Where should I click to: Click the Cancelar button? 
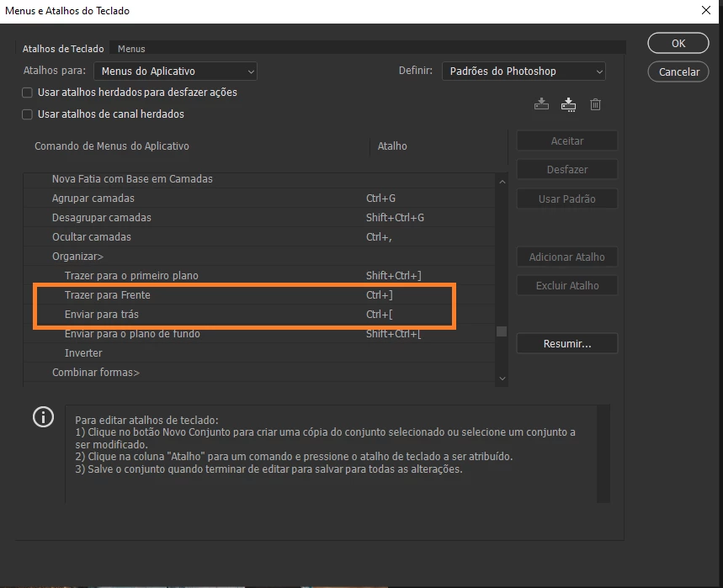point(678,72)
